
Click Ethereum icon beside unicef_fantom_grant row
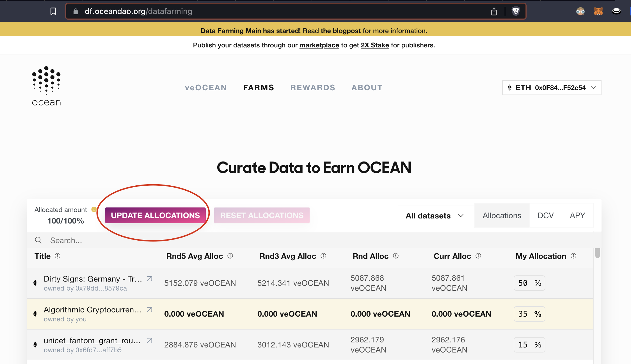[35, 344]
